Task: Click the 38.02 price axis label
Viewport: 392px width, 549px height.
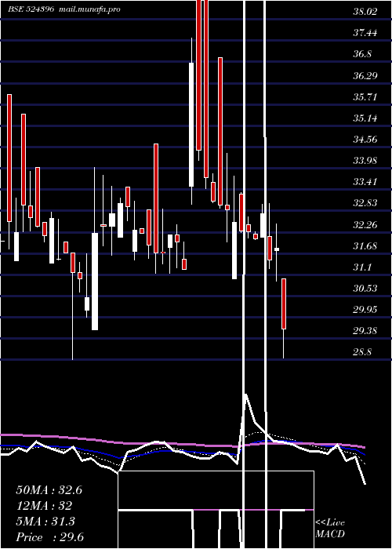Action: pyautogui.click(x=365, y=12)
